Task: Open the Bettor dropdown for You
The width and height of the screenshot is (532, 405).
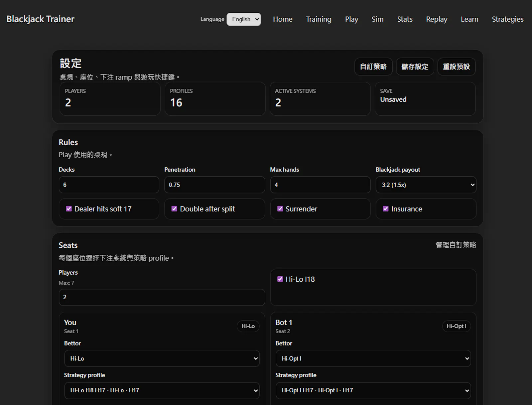Action: pyautogui.click(x=162, y=358)
